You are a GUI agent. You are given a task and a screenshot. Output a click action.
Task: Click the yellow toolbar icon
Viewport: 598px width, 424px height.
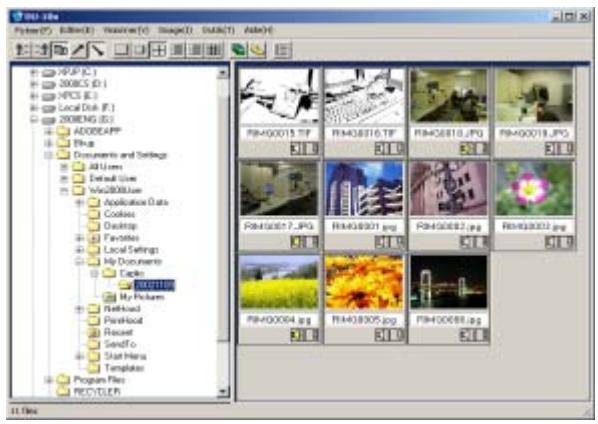point(258,50)
